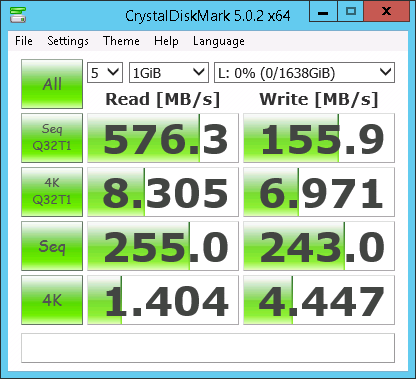The height and width of the screenshot is (379, 416).
Task: Click the CrystalDiskMark app icon in title bar
Action: (x=18, y=15)
